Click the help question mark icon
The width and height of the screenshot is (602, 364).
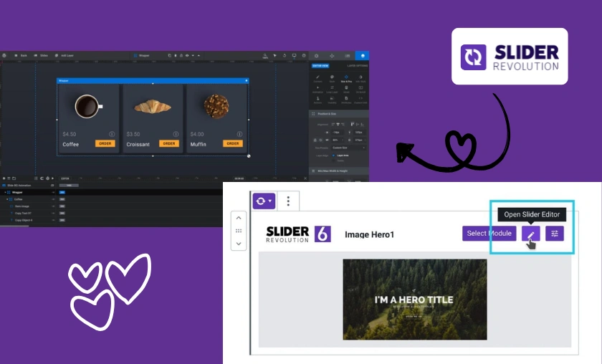tap(304, 56)
